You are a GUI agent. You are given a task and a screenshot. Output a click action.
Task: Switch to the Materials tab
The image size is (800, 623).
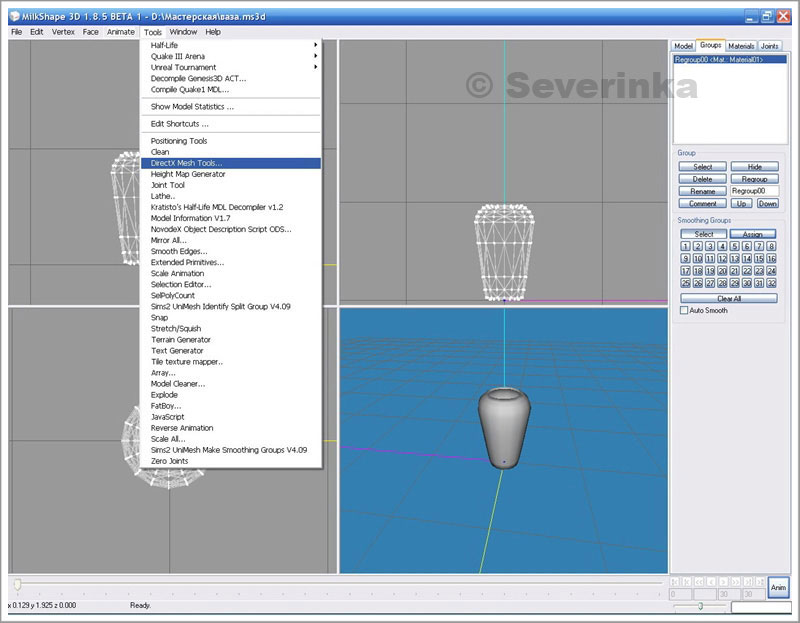tap(741, 46)
